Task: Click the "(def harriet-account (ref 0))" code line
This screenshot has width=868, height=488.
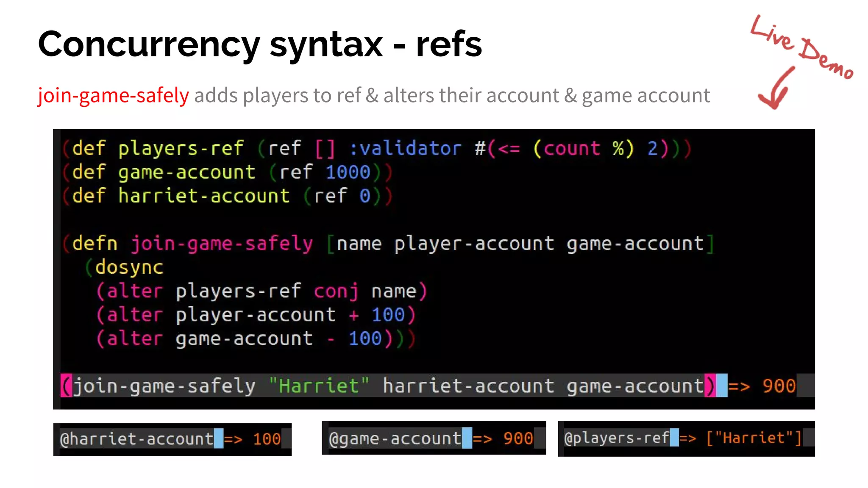Action: point(228,196)
